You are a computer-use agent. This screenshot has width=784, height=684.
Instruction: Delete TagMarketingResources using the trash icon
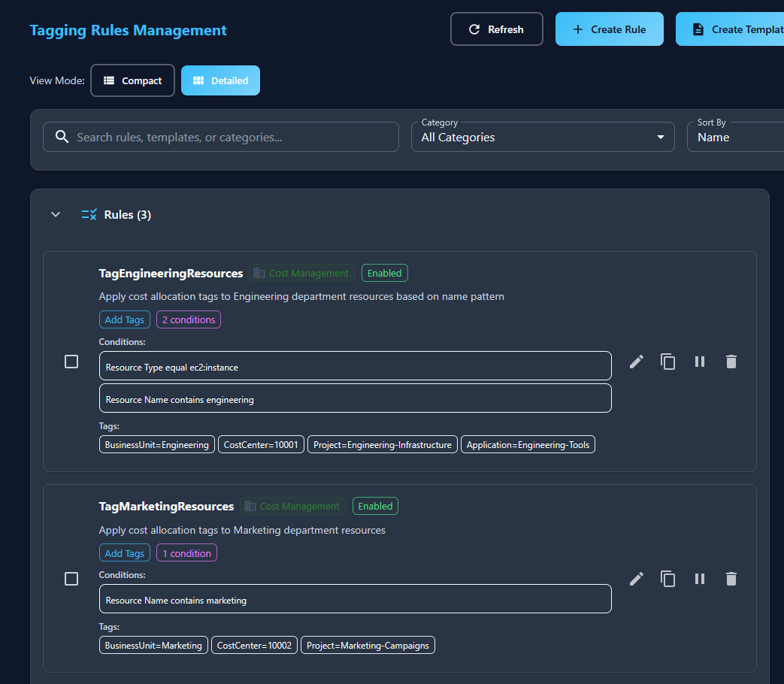[731, 579]
